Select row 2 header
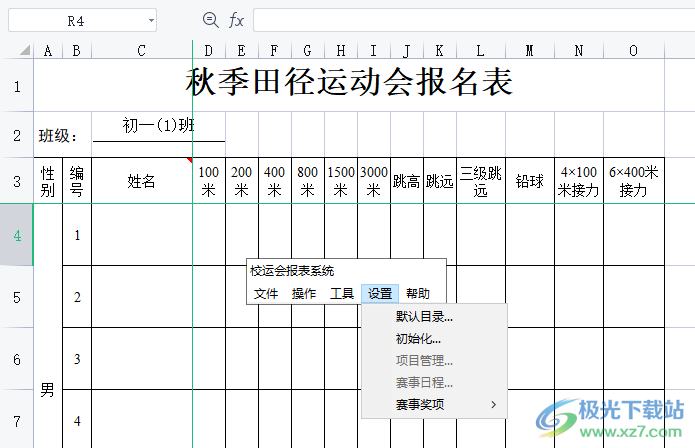The image size is (695, 448). tap(17, 135)
